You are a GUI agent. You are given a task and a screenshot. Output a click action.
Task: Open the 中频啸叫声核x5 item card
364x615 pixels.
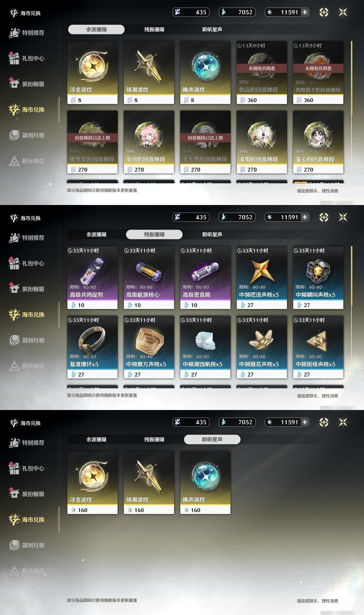pyautogui.click(x=318, y=278)
